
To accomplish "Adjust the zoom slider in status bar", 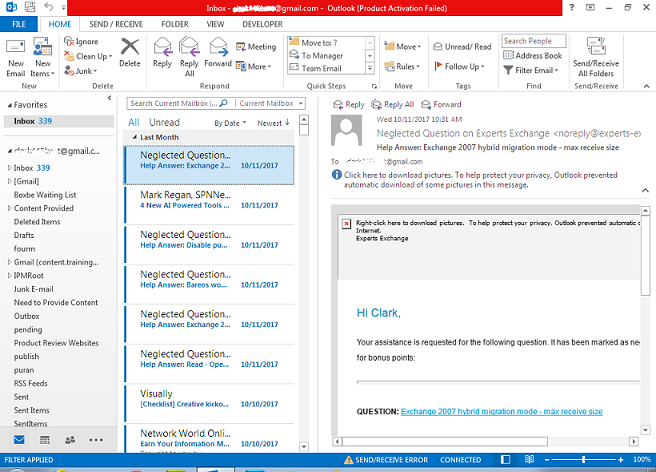I will [x=584, y=459].
